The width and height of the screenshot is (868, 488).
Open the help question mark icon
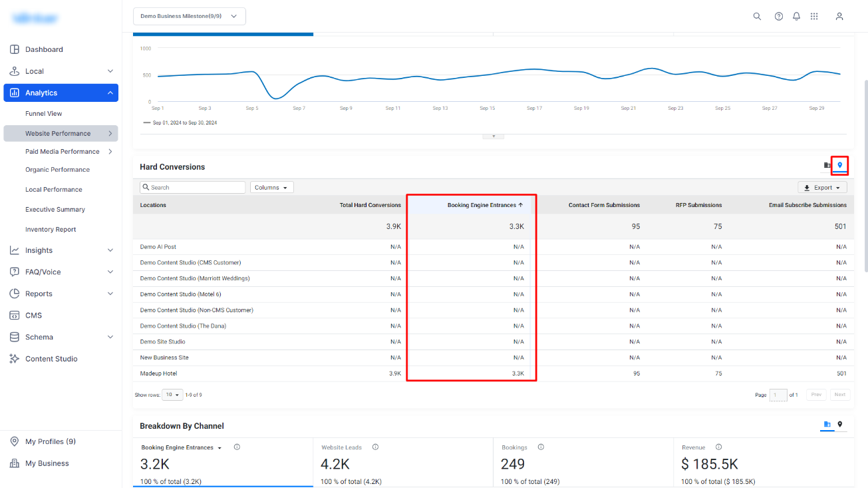coord(779,17)
